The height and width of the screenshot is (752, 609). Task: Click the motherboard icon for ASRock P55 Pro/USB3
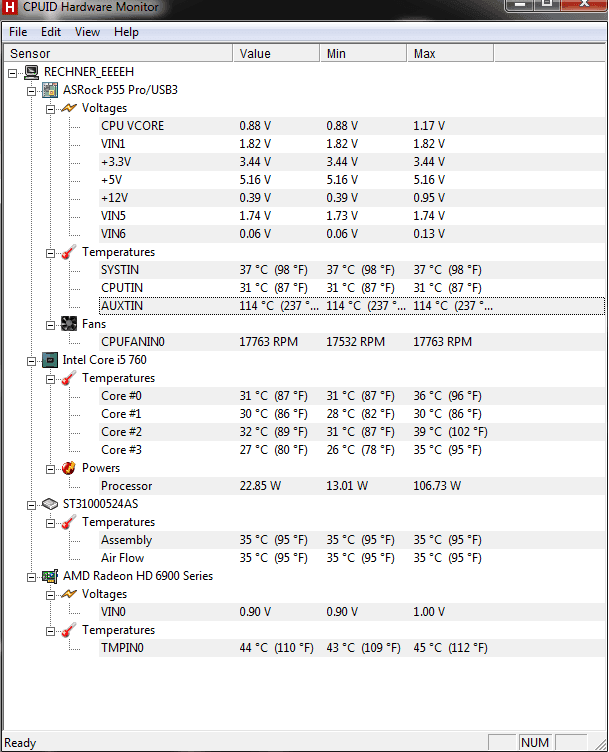50,90
